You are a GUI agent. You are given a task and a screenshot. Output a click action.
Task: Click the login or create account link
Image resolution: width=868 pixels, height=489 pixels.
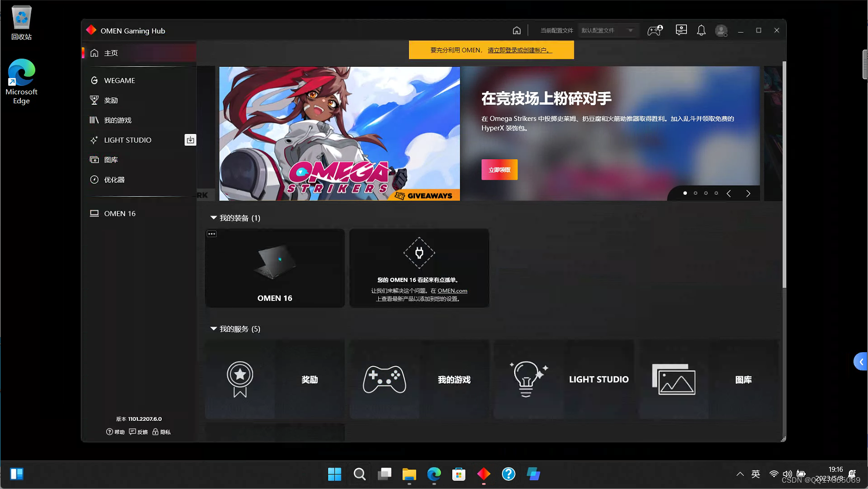520,50
